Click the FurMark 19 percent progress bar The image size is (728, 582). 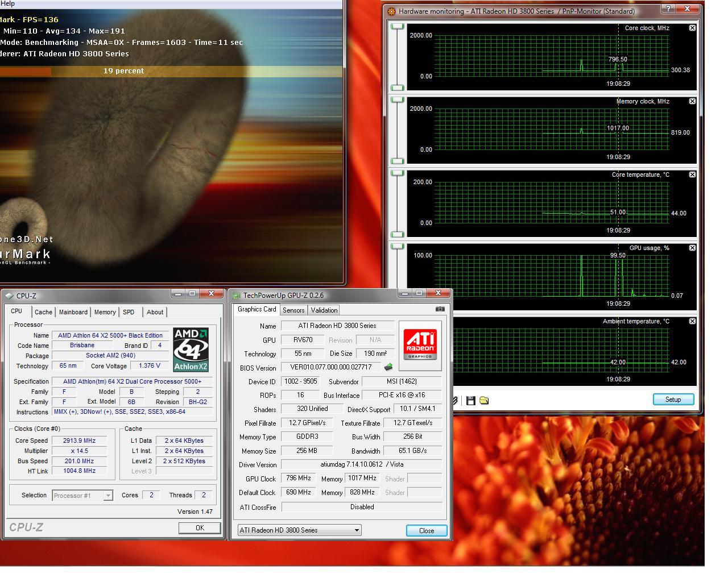click(171, 71)
